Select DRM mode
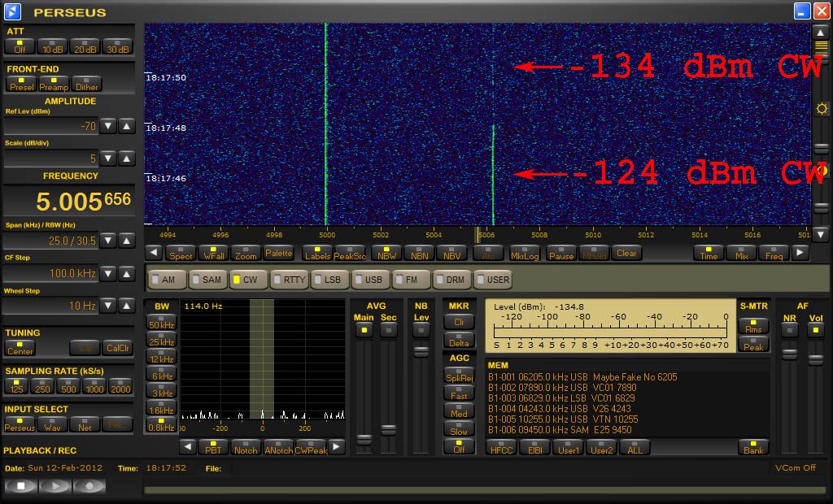Screen dimensions: 833x504 452,280
